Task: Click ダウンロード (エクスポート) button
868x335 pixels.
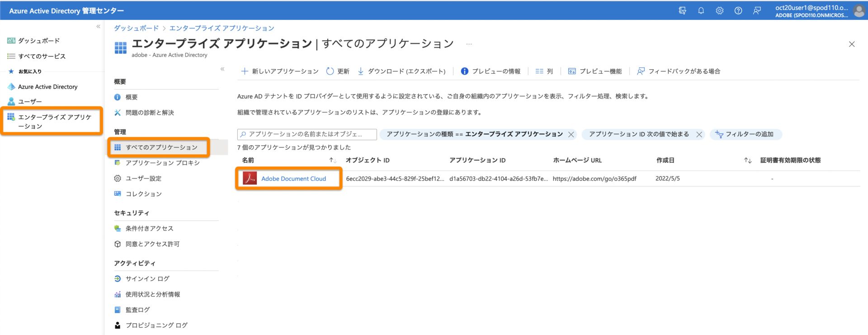Action: pos(401,71)
